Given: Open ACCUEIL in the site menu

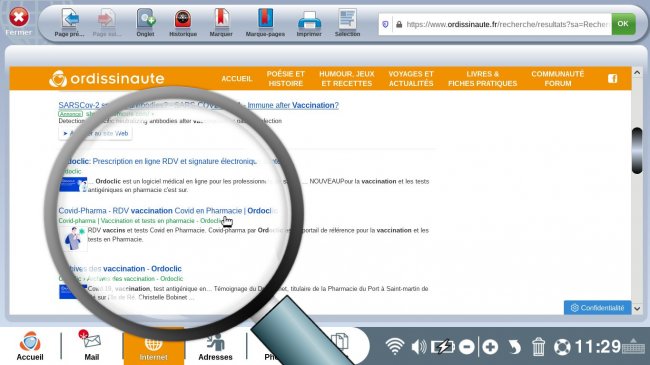Looking at the screenshot, I should click(237, 78).
